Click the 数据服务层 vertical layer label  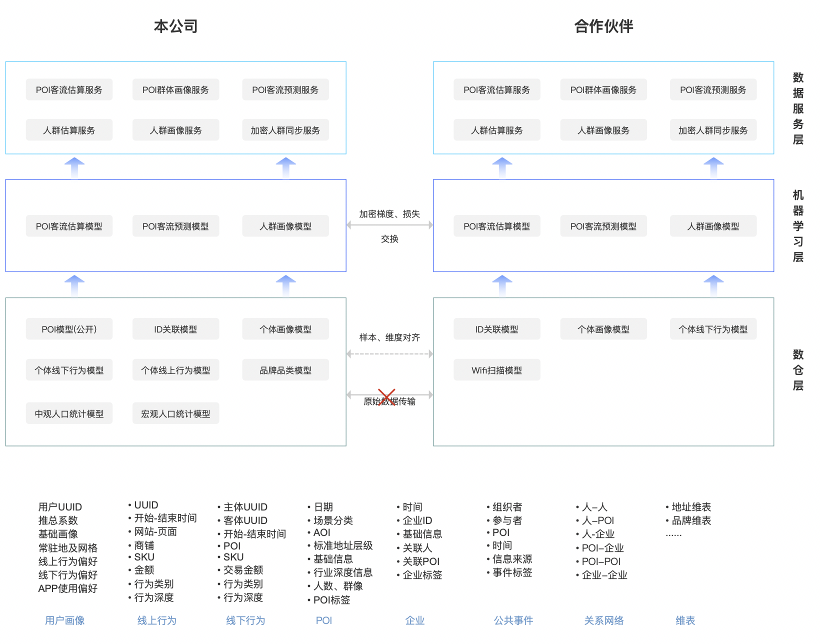pos(798,108)
